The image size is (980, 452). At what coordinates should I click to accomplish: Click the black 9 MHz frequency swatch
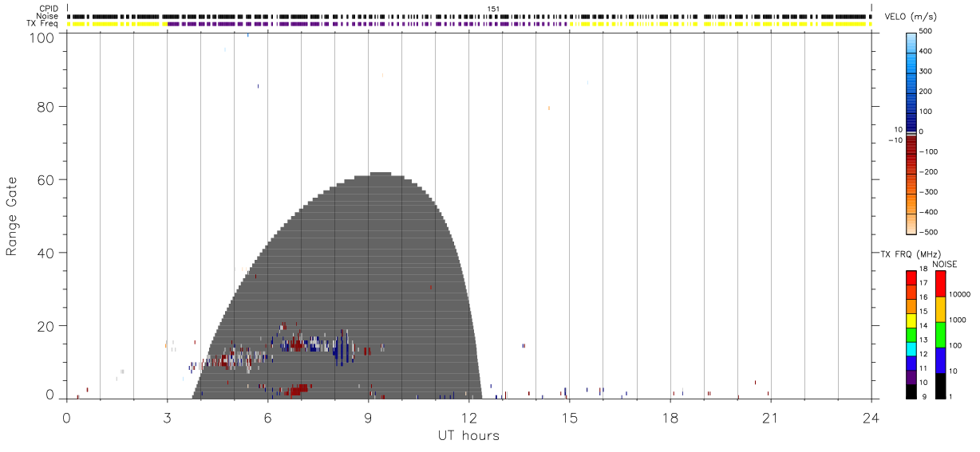(911, 391)
